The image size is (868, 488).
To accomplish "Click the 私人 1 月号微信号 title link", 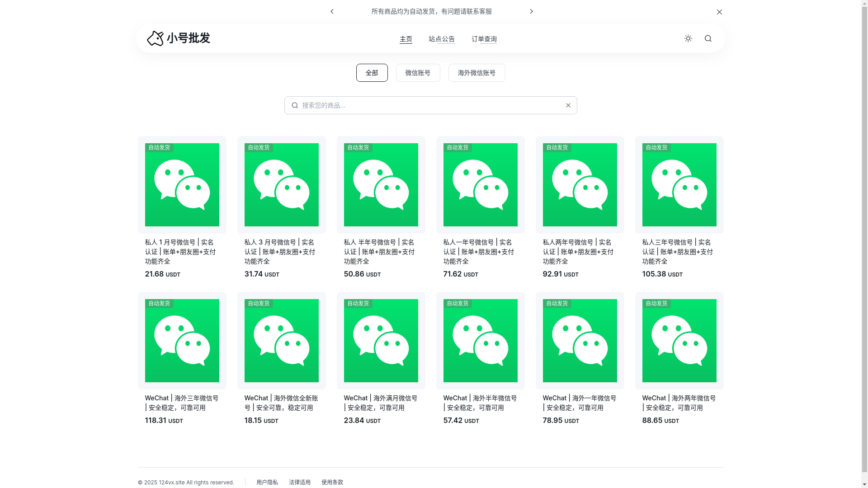I will tap(180, 252).
